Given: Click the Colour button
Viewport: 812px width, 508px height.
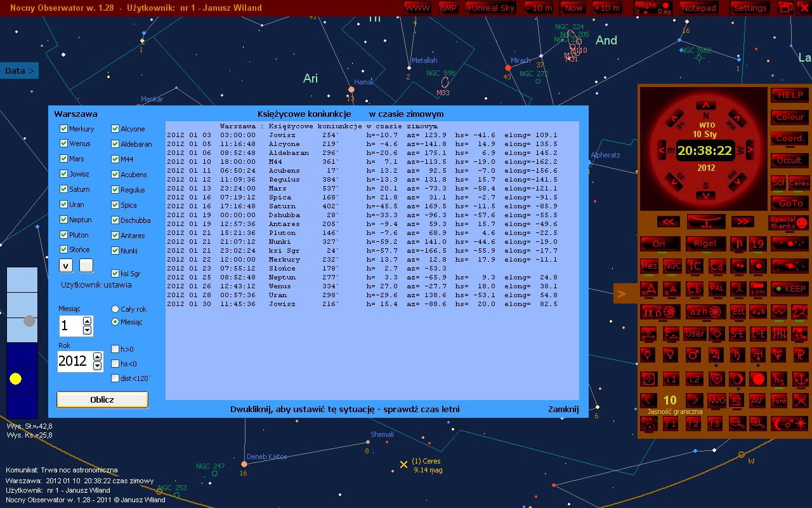Looking at the screenshot, I should tap(790, 117).
